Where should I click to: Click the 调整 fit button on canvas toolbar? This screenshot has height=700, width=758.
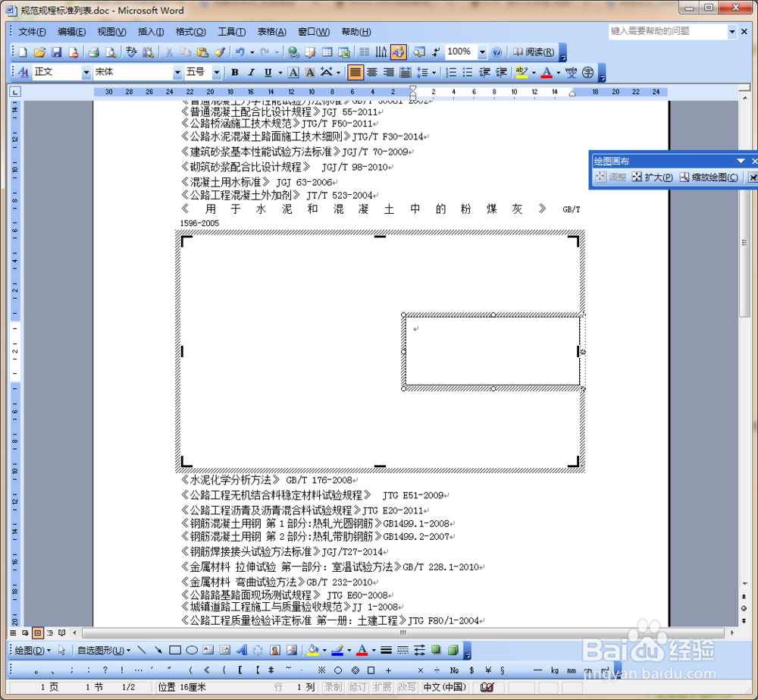(x=610, y=177)
